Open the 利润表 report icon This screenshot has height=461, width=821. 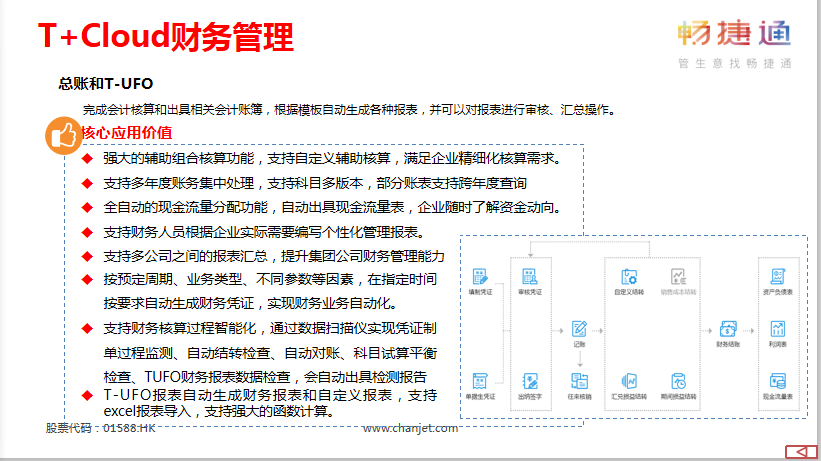778,328
